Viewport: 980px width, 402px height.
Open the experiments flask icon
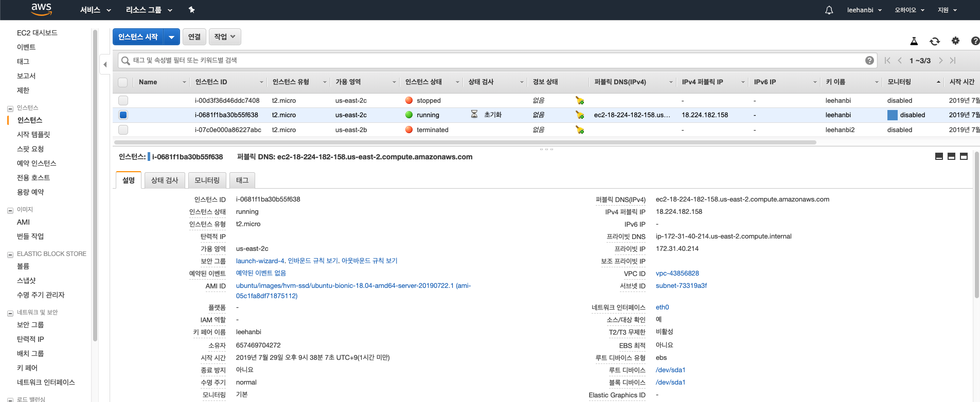[914, 41]
